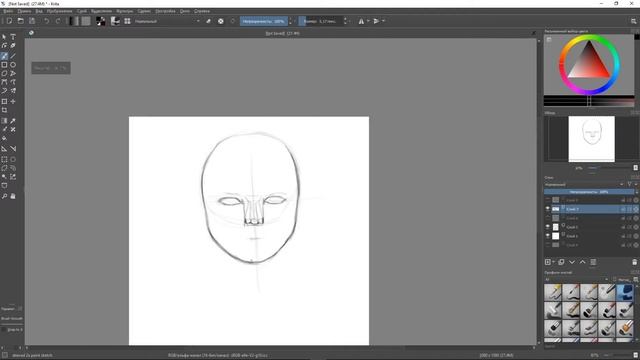Open layer blending mode dropdown

(584, 184)
